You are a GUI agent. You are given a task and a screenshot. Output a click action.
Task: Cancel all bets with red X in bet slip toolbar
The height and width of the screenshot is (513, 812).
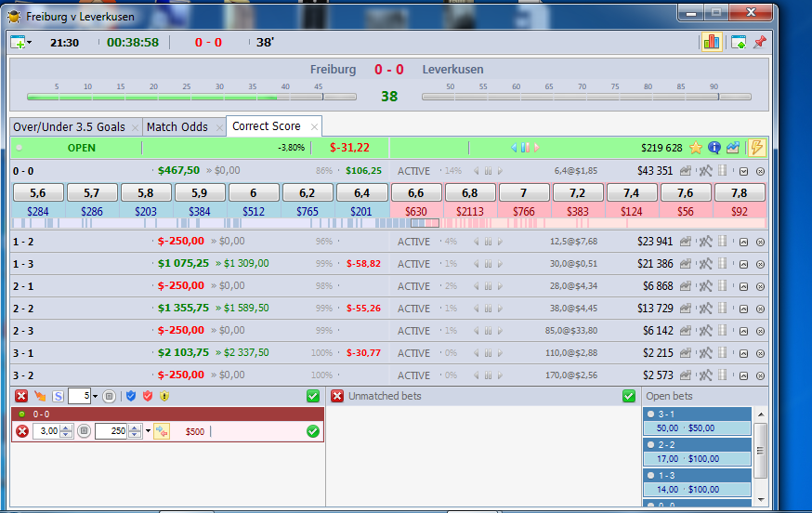click(x=21, y=397)
